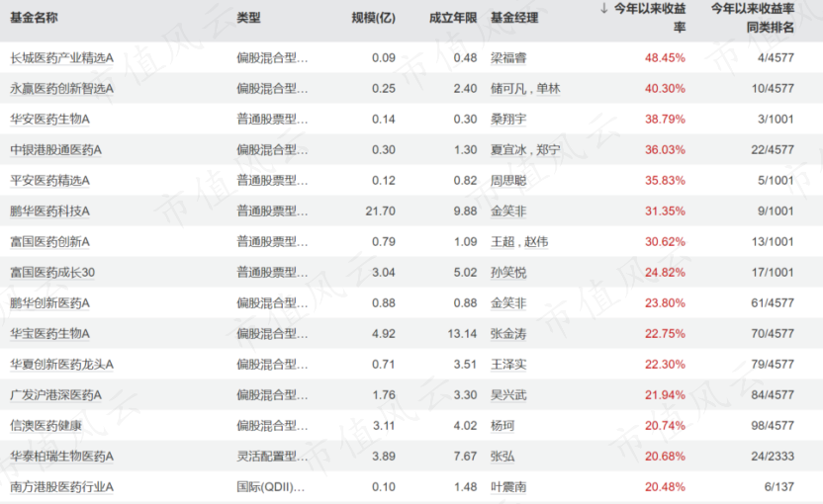823x504 pixels.
Task: Select the 31.35% return value
Action: pos(665,210)
